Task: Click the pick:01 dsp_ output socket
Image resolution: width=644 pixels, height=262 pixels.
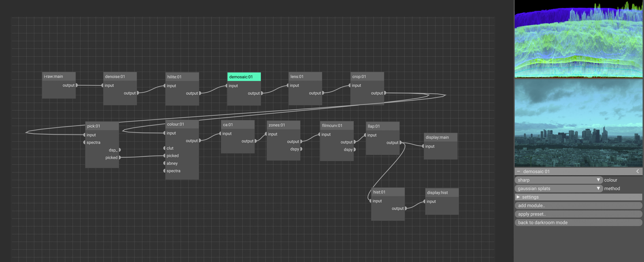Action: coord(120,150)
